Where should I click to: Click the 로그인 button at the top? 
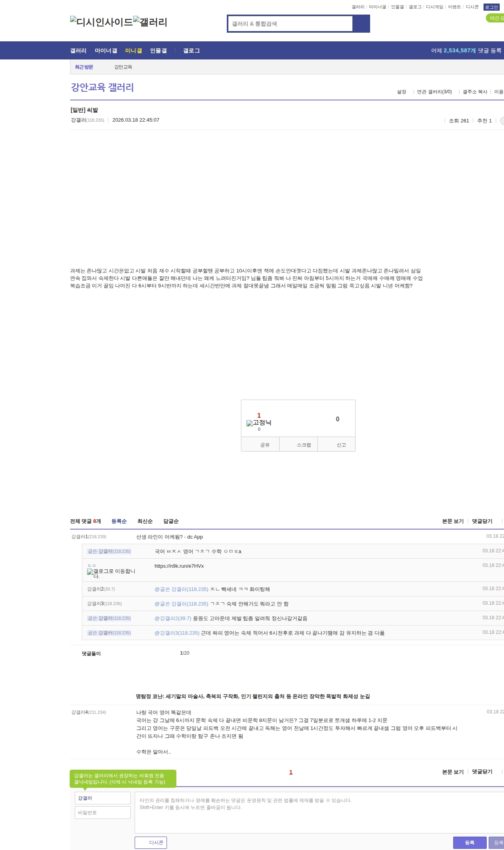point(491,7)
